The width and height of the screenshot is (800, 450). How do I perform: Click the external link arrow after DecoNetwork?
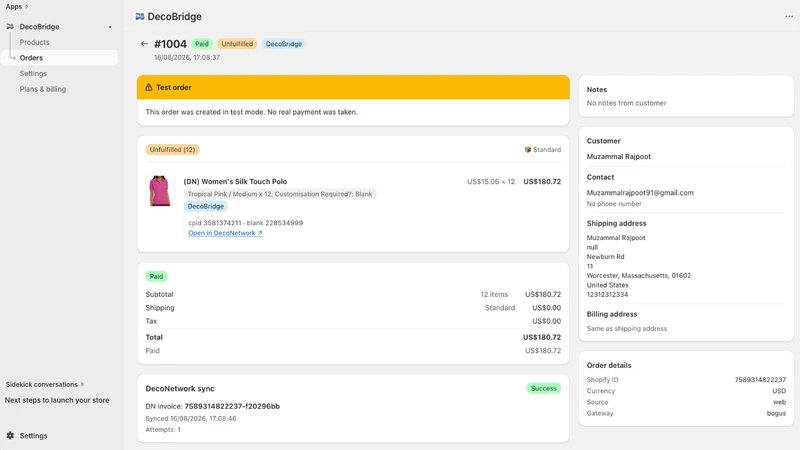259,233
